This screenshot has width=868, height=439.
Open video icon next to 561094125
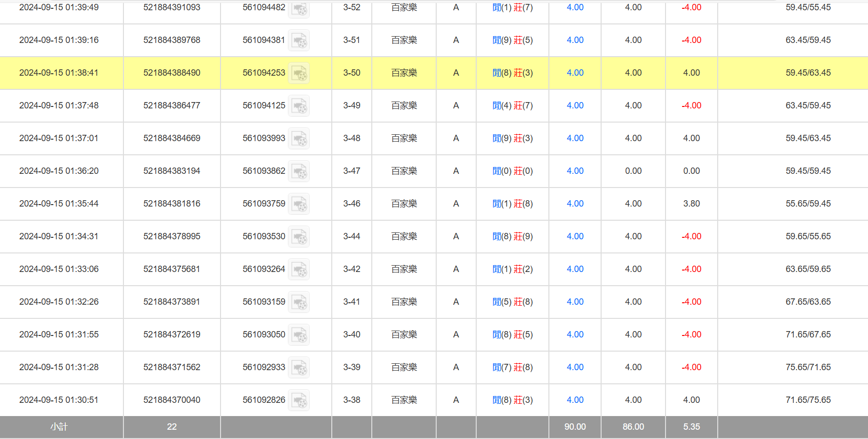tap(299, 106)
